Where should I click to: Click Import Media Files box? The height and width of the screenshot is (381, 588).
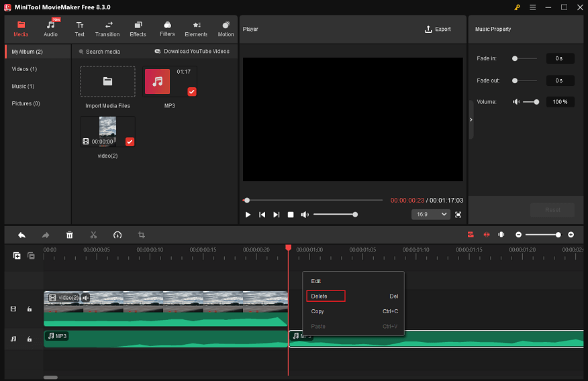tap(107, 82)
